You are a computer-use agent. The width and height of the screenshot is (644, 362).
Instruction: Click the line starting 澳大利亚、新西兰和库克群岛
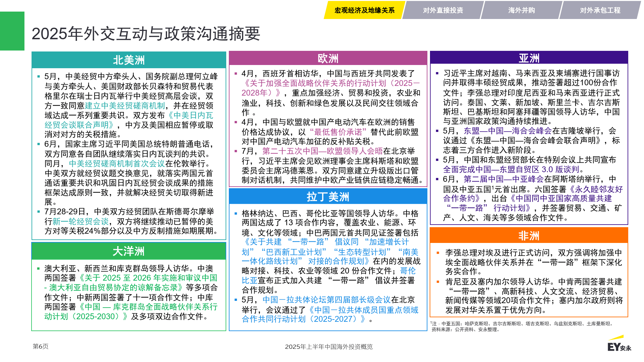point(129,268)
